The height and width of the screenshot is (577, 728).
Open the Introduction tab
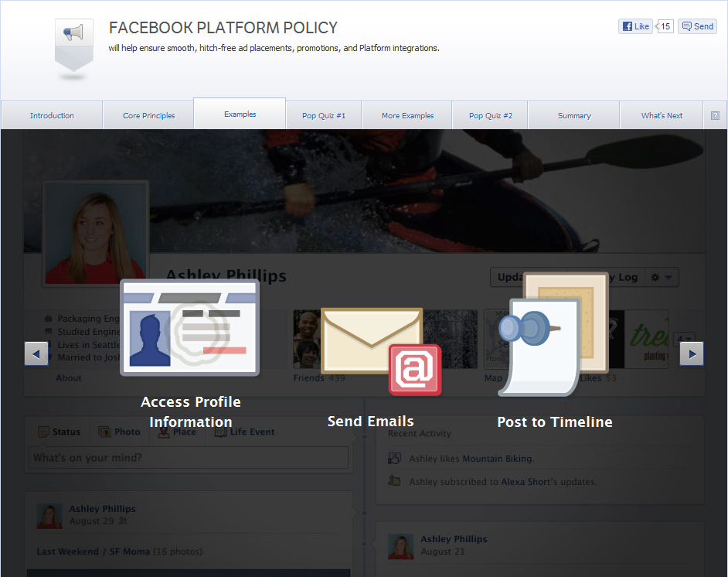coord(52,116)
